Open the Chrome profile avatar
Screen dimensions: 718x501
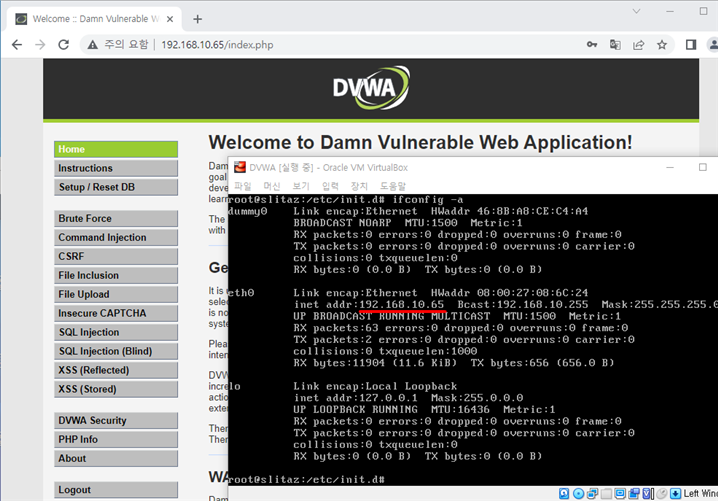713,44
